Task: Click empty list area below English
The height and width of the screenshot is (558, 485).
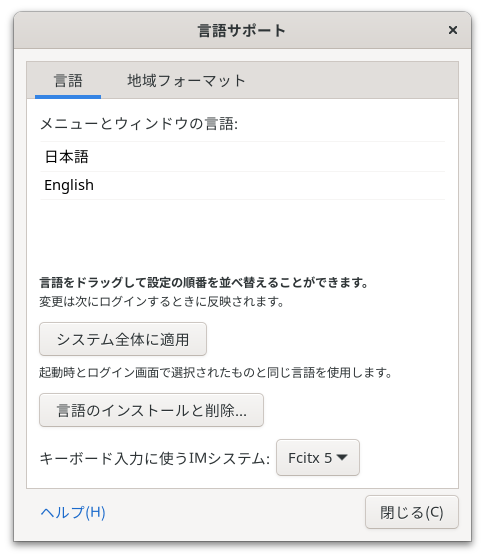Action: [242, 233]
